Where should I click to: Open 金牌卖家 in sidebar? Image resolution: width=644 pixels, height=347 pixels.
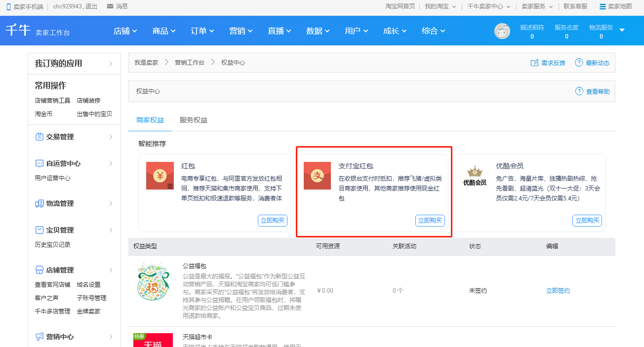coord(88,311)
